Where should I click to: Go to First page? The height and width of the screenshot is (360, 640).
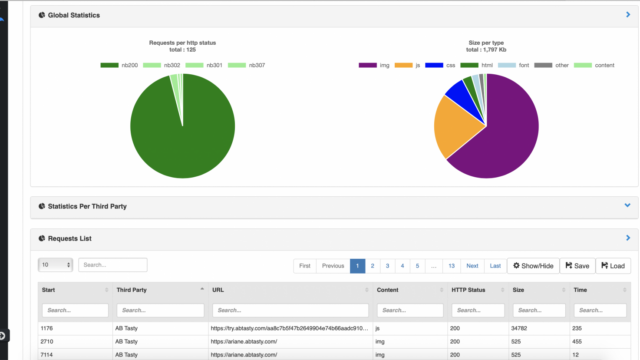pyautogui.click(x=304, y=266)
